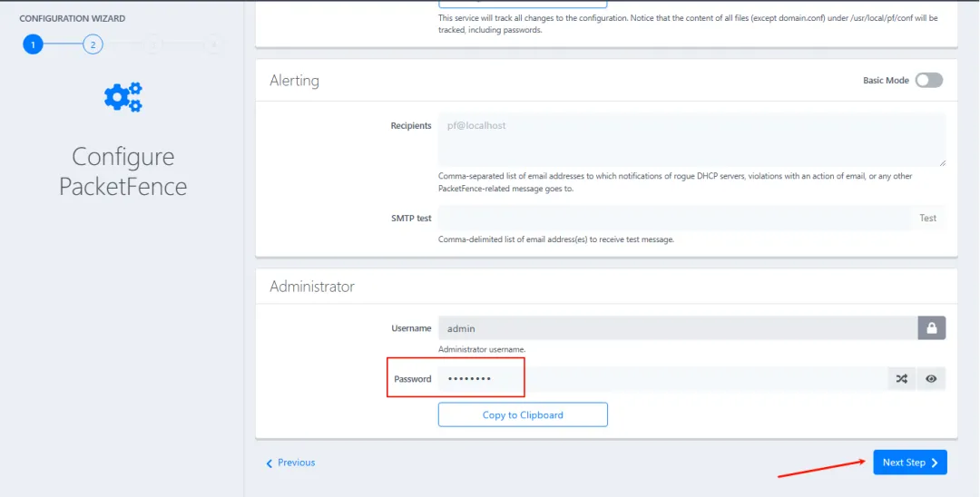
Task: Click the admin Username field
Action: [x=678, y=327]
